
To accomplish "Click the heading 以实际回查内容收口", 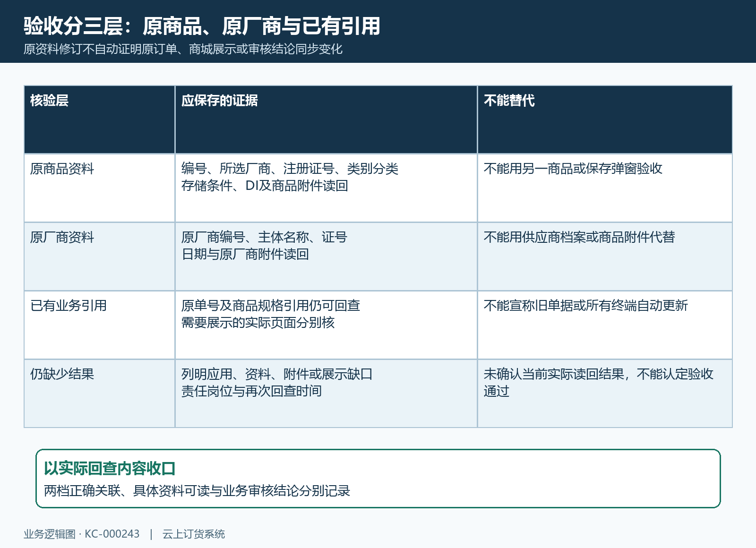I will [x=110, y=468].
